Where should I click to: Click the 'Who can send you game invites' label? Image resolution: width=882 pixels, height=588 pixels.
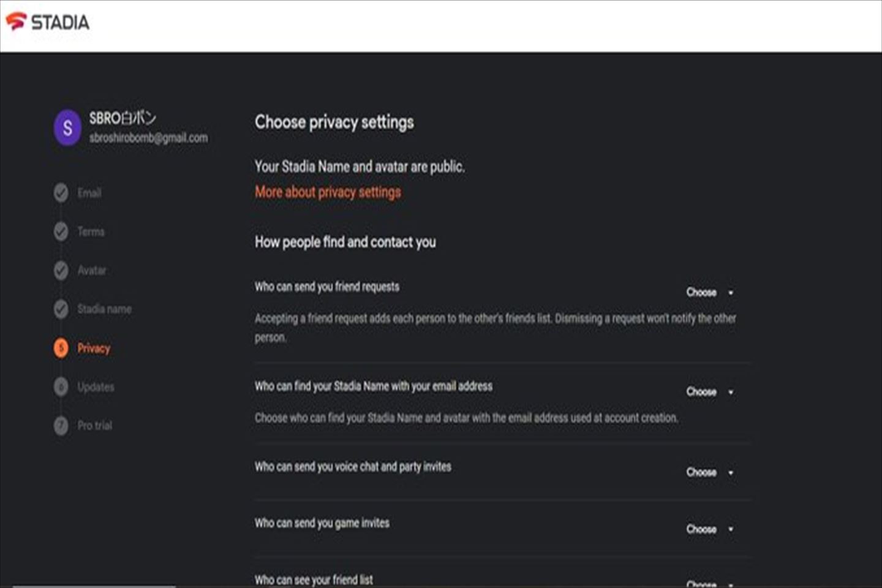[x=322, y=523]
